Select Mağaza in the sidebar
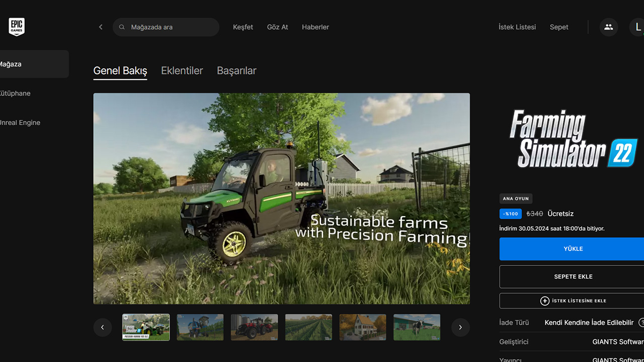The height and width of the screenshot is (362, 644). tap(34, 64)
